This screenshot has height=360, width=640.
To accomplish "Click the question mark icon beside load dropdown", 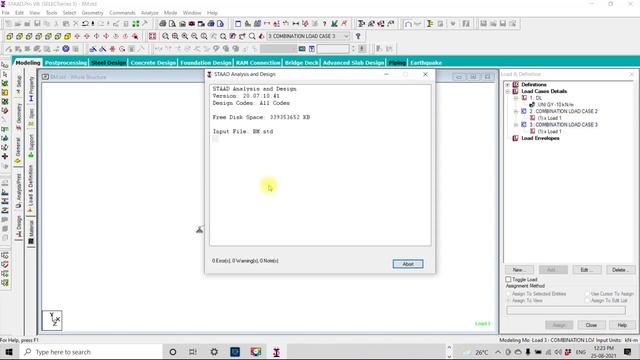I will [358, 36].
